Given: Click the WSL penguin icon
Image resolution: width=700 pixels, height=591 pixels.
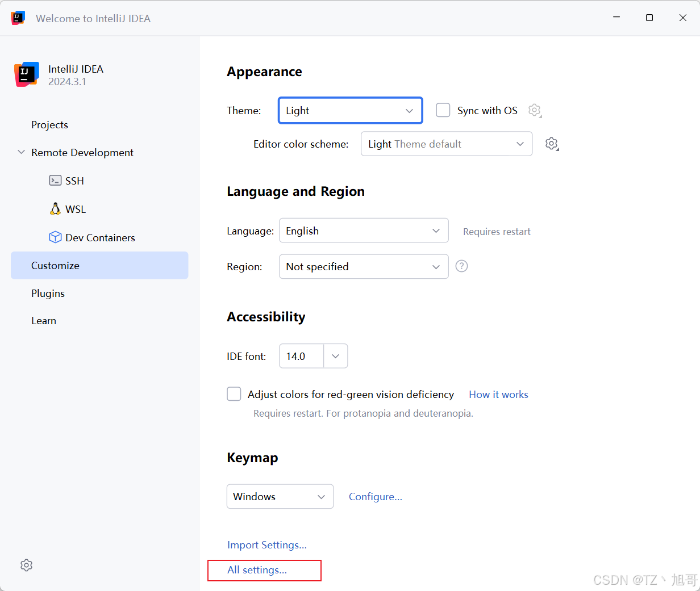Looking at the screenshot, I should coord(55,209).
